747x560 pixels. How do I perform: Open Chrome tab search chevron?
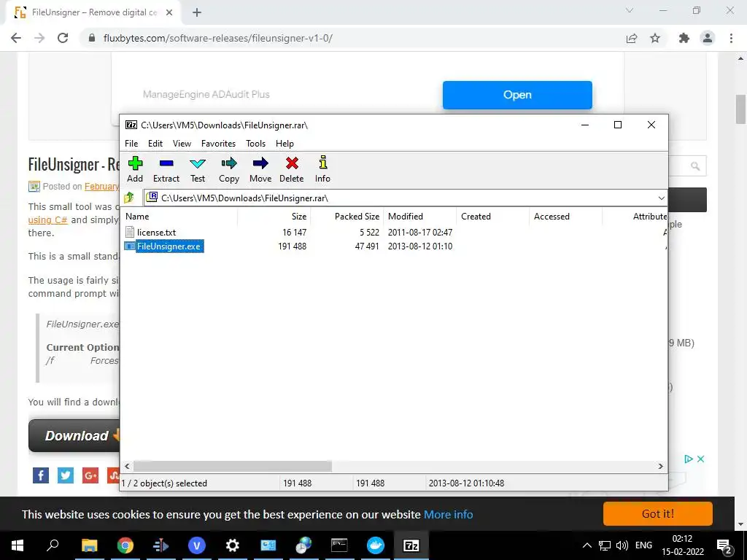[630, 10]
